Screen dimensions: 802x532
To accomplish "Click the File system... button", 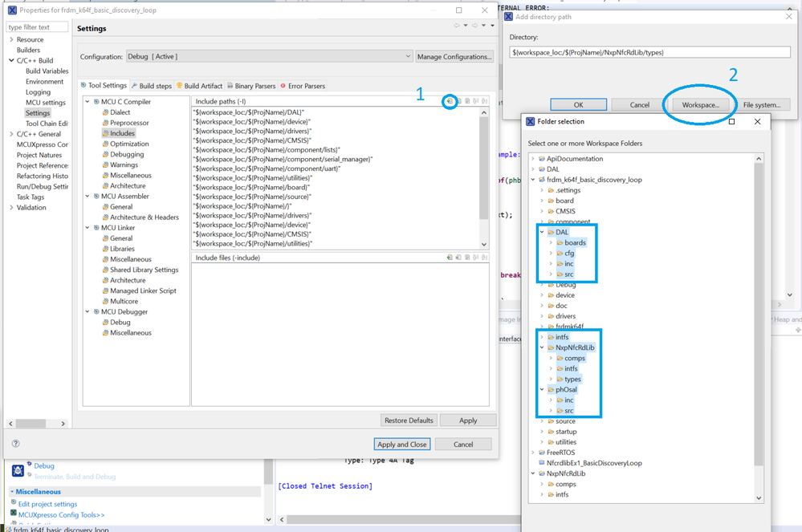I will click(x=762, y=105).
